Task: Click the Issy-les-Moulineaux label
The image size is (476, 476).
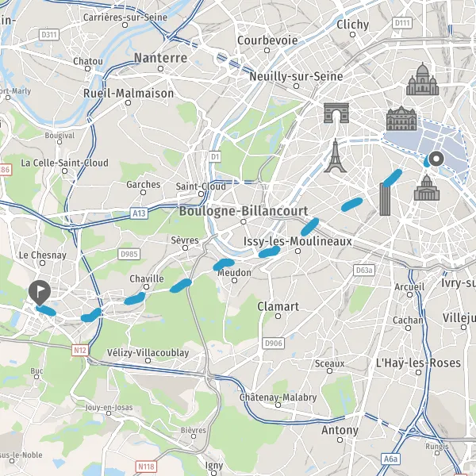Action: click(297, 241)
